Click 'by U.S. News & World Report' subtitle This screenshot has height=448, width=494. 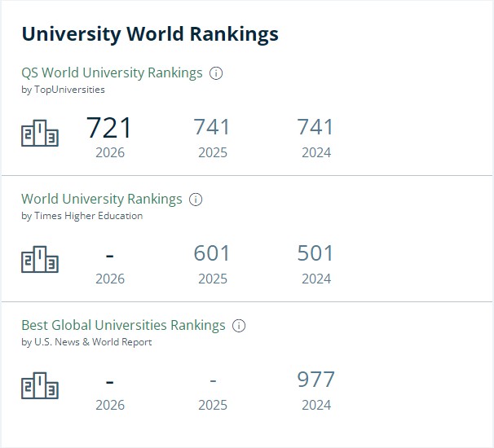click(x=86, y=342)
